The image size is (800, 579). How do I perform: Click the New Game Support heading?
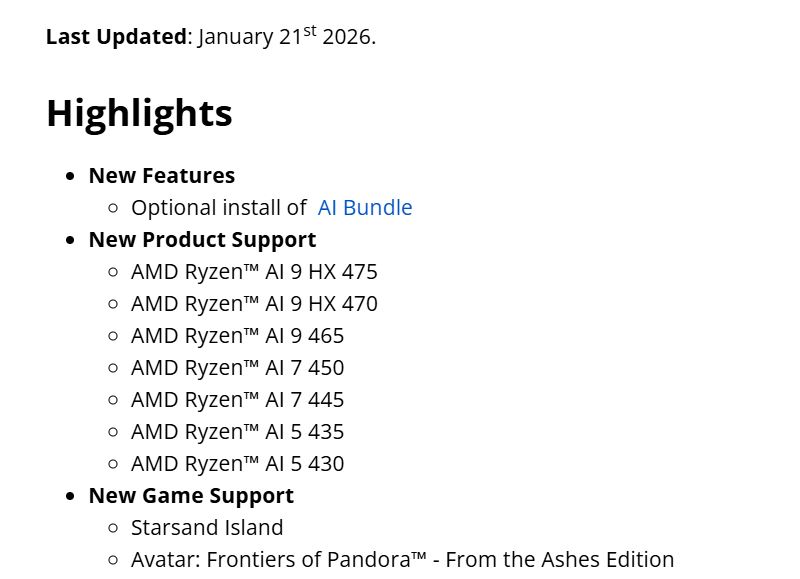191,496
